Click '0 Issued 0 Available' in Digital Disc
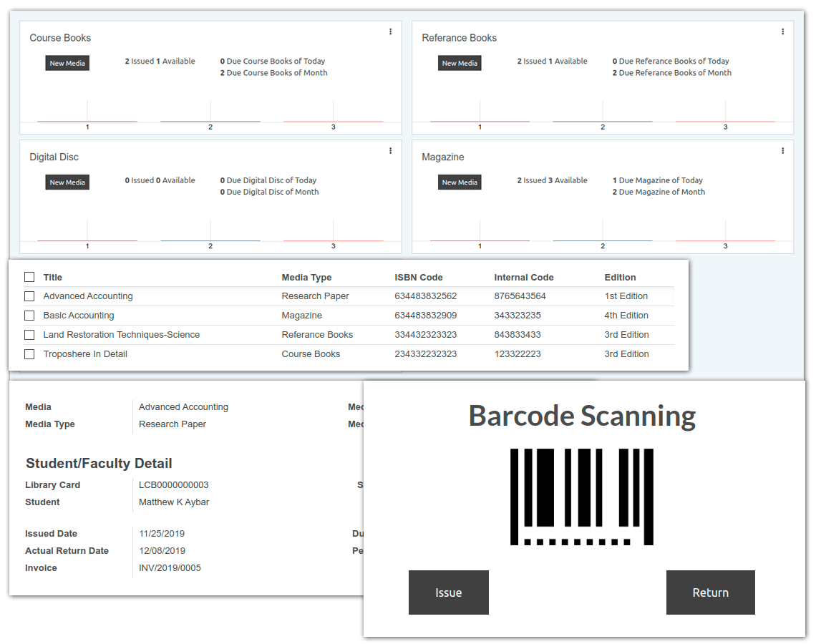This screenshot has width=816, height=644. [160, 180]
